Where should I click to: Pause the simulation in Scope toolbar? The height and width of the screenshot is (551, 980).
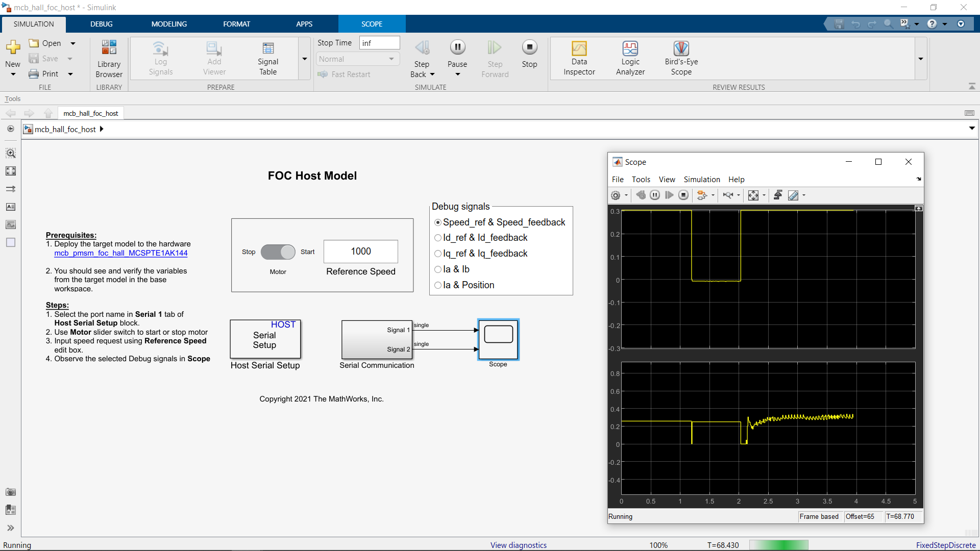click(x=655, y=195)
